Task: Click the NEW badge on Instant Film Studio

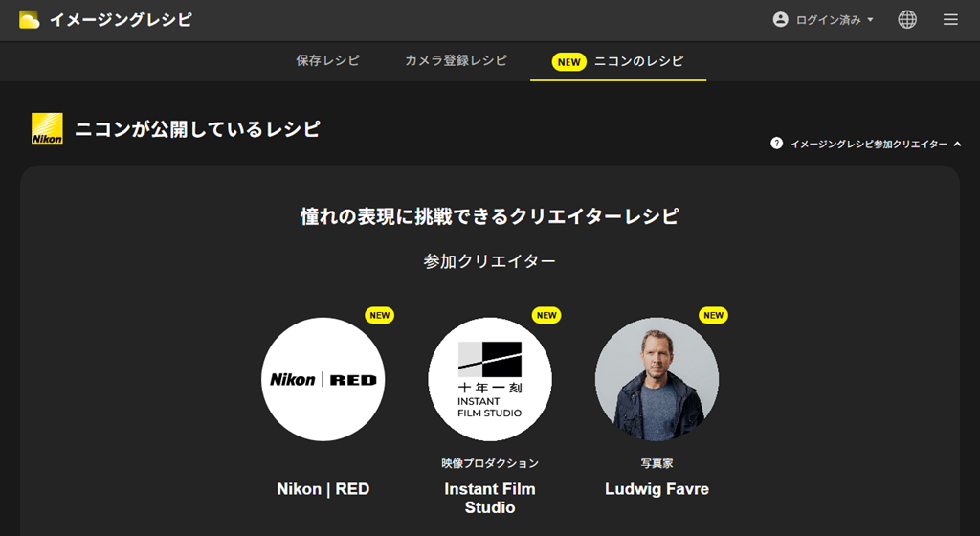Action: click(546, 316)
